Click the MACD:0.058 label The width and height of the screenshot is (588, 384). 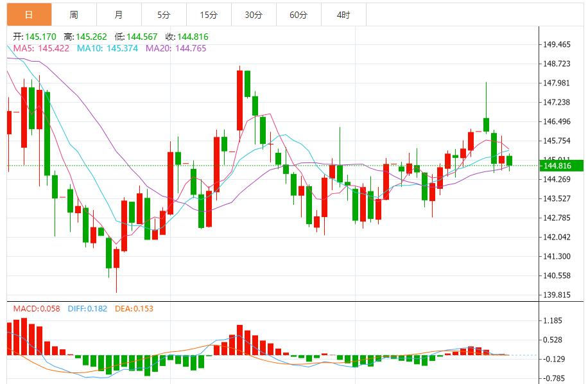(37, 309)
